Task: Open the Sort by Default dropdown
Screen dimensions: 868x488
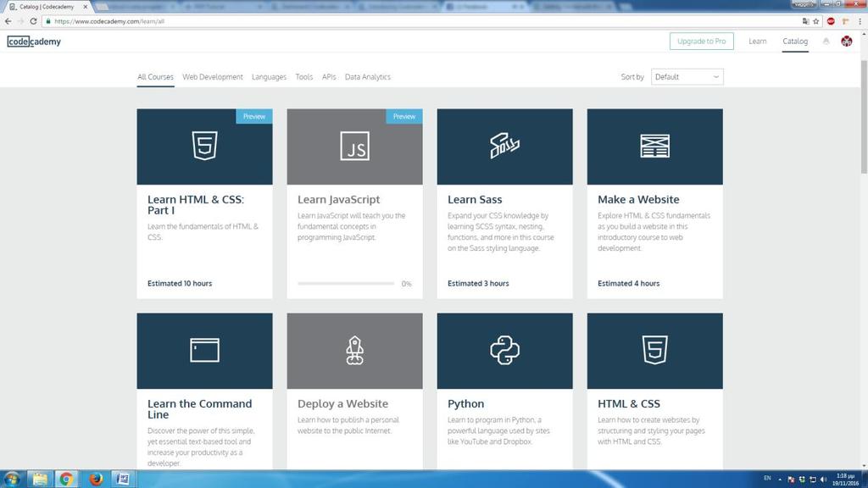Action: (687, 77)
